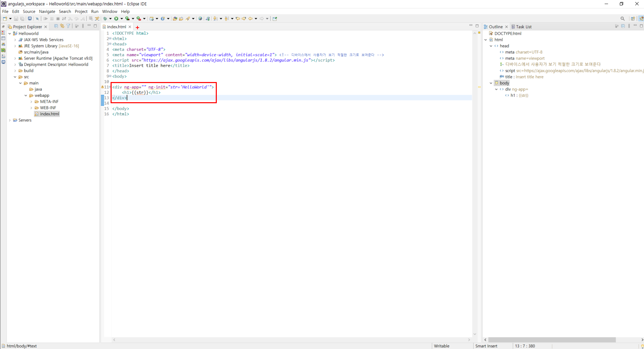Collapse the webapp folder
The height and width of the screenshot is (349, 644).
pos(26,95)
